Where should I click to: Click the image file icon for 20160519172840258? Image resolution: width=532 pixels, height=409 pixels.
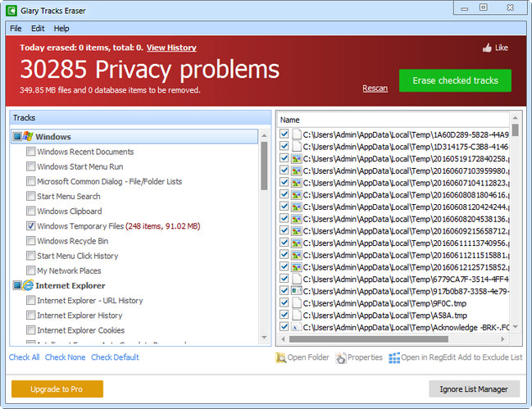(297, 158)
